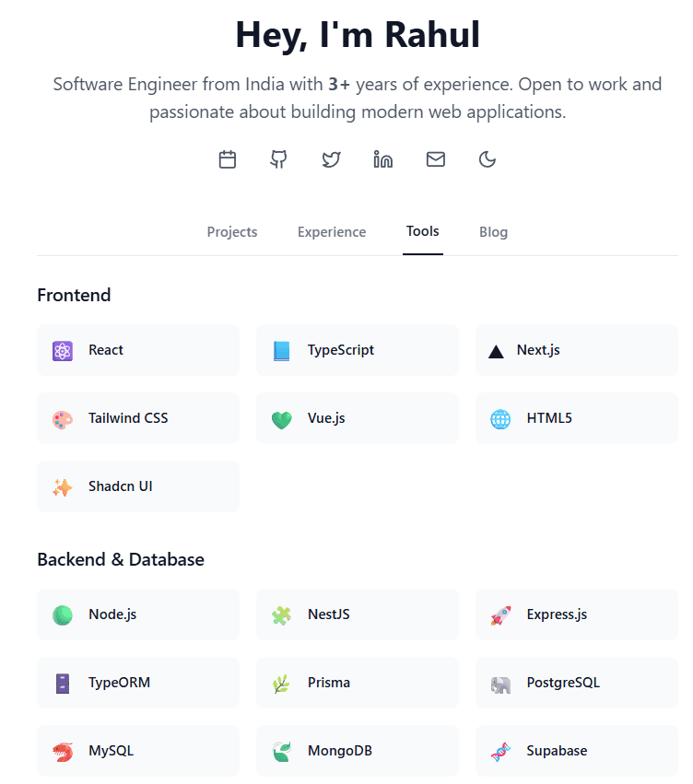
Task: Select the Tools tab
Action: click(423, 231)
